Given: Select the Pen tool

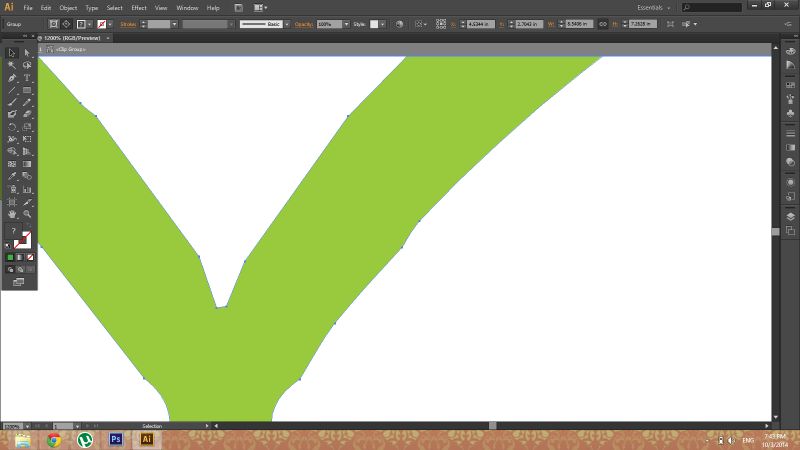Looking at the screenshot, I should click(x=12, y=78).
